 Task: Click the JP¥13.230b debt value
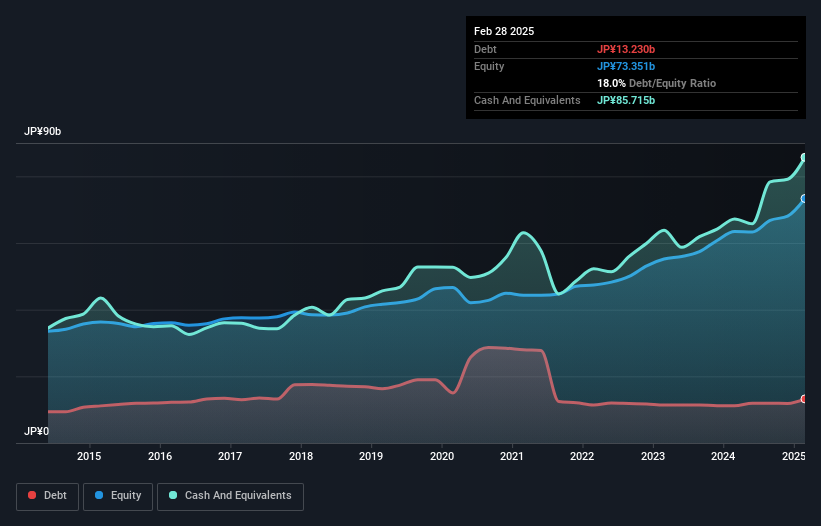pyautogui.click(x=626, y=49)
